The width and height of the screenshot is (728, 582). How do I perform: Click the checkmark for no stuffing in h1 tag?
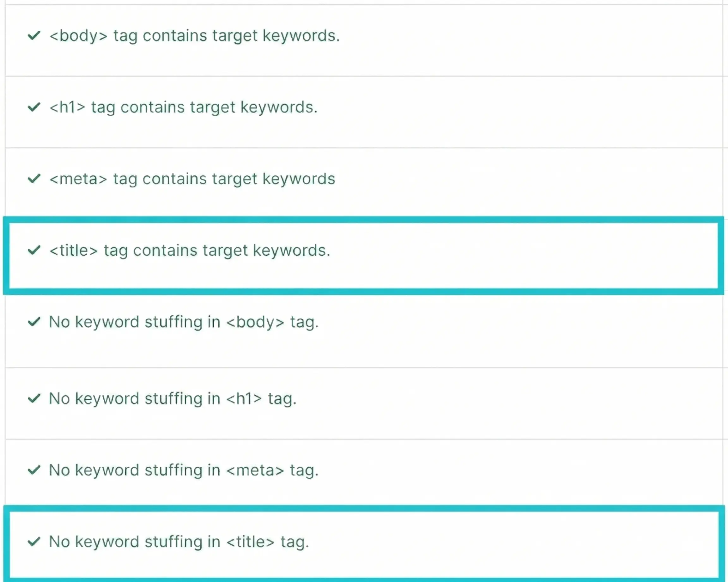[x=34, y=398]
